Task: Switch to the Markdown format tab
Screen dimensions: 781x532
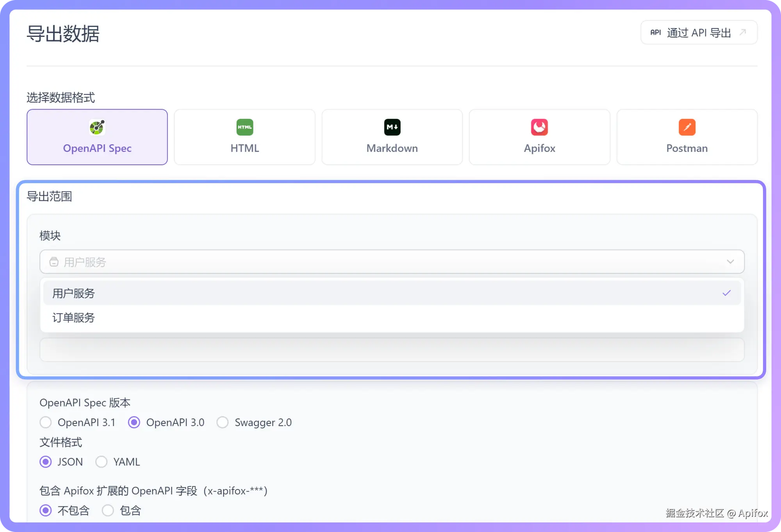Action: pyautogui.click(x=392, y=148)
